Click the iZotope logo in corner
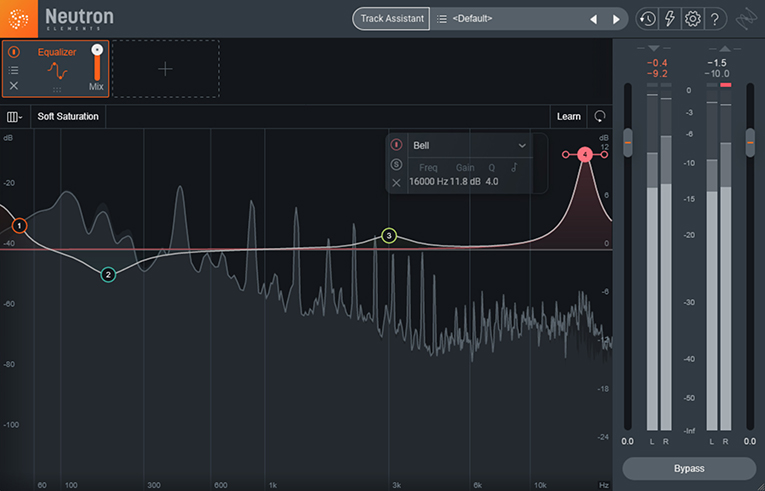The height and width of the screenshot is (491, 765). click(746, 20)
